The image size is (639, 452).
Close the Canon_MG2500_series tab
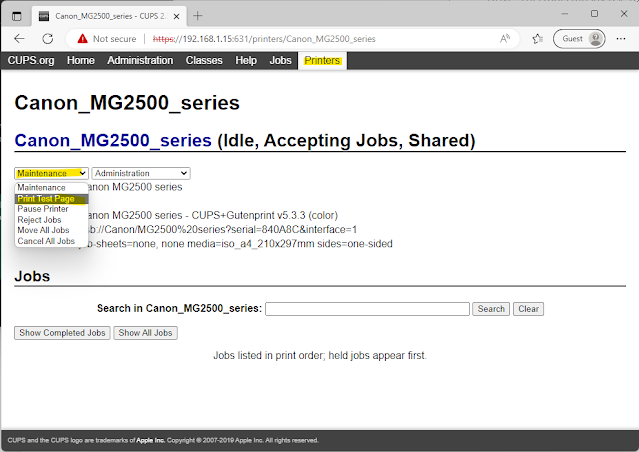(x=176, y=16)
